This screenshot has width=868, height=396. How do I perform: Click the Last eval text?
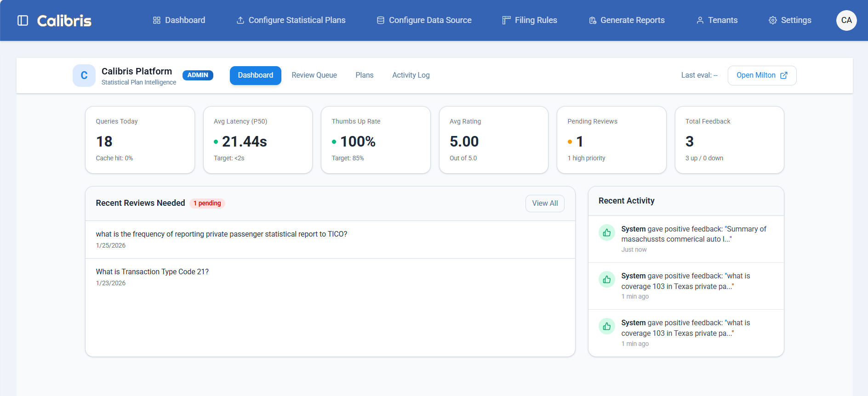[699, 75]
